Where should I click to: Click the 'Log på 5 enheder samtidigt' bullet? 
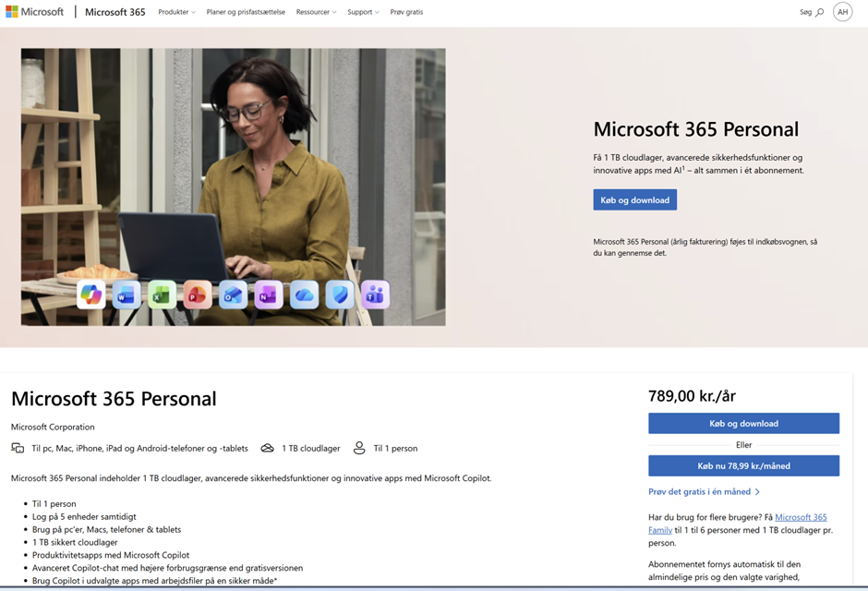pyautogui.click(x=84, y=517)
